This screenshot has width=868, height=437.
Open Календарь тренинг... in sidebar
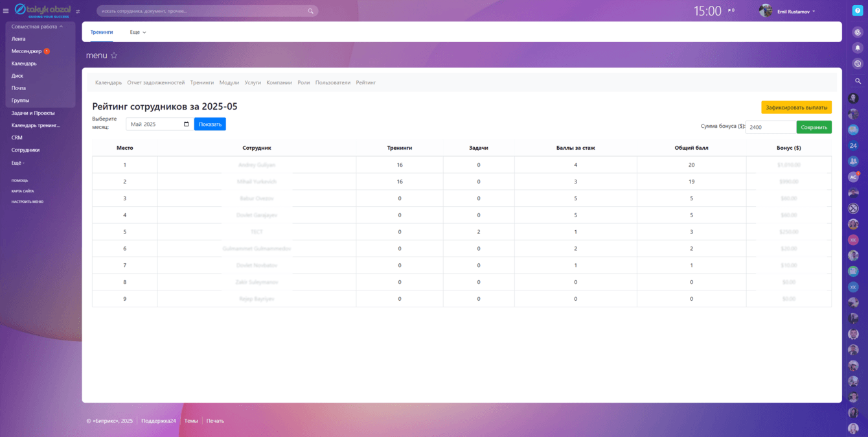[x=36, y=125]
